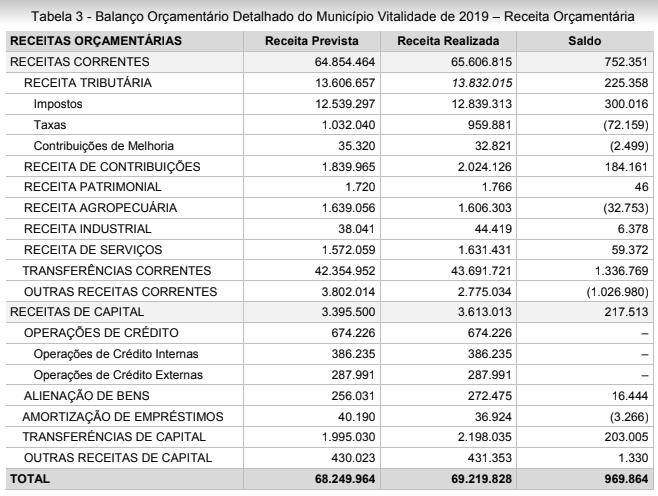Click the value 35.320

[x=357, y=146]
